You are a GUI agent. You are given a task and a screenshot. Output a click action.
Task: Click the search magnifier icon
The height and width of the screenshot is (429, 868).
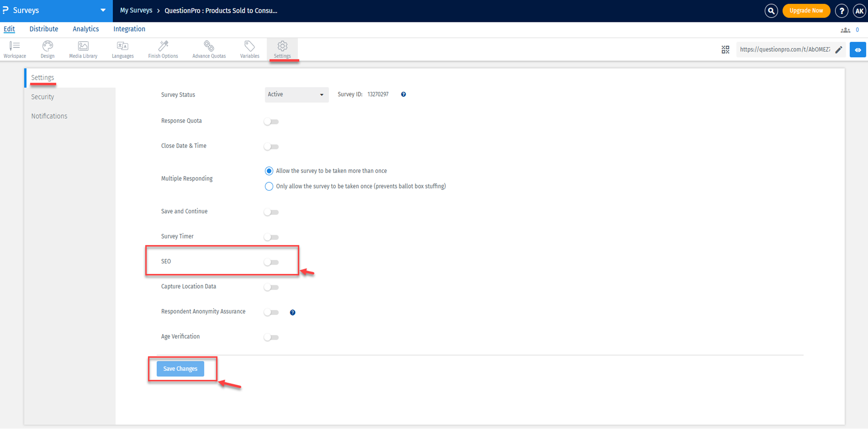pyautogui.click(x=771, y=10)
